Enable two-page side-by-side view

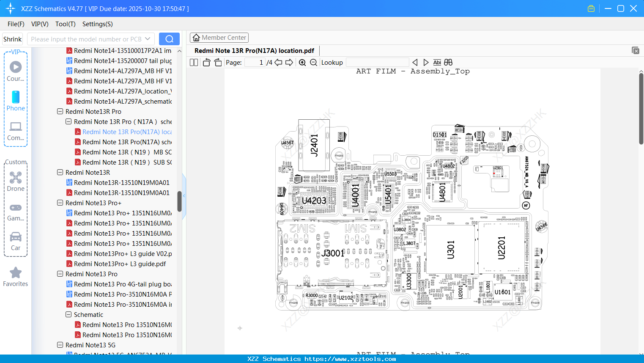point(193,62)
